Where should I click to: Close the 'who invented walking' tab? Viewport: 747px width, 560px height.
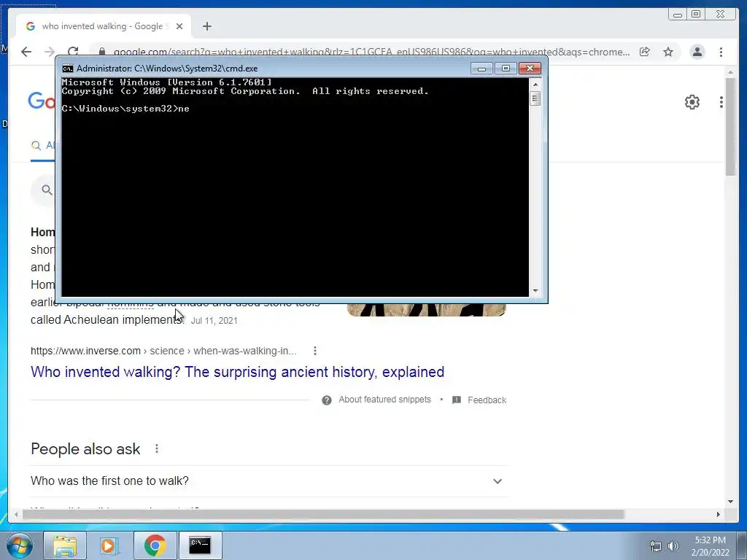tap(179, 26)
